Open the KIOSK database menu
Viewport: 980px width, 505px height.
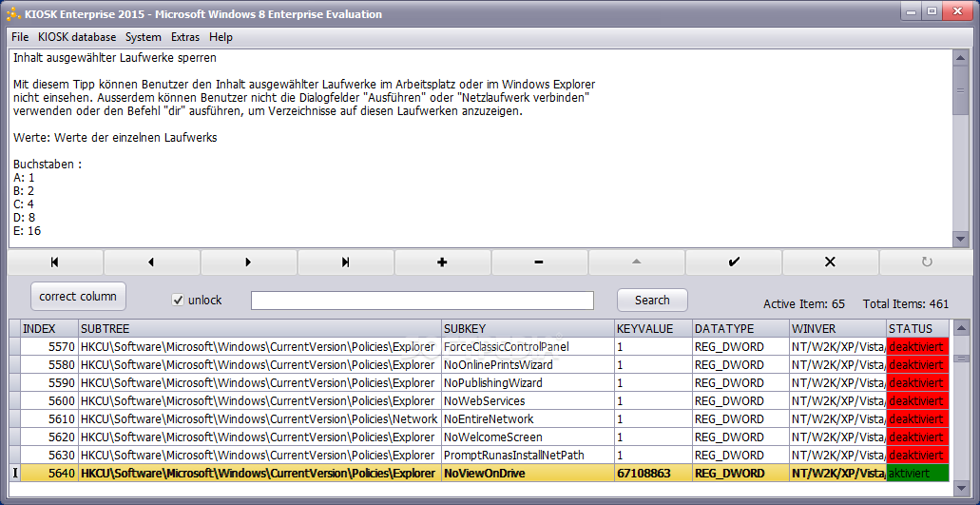coord(77,37)
